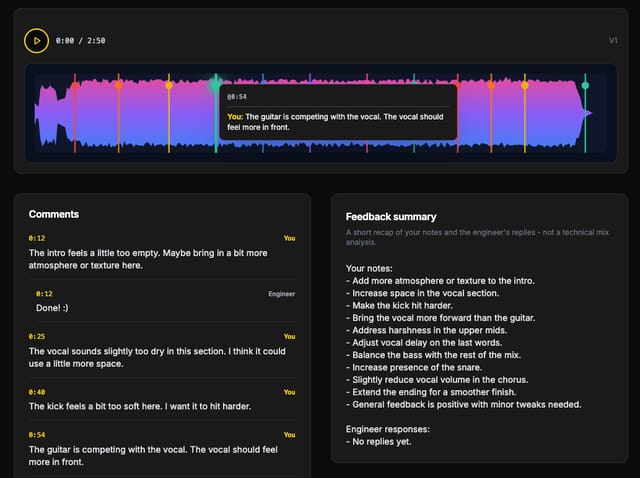This screenshot has width=640, height=478.
Task: Click the You label on the 0:54 list comment
Action: (x=289, y=435)
